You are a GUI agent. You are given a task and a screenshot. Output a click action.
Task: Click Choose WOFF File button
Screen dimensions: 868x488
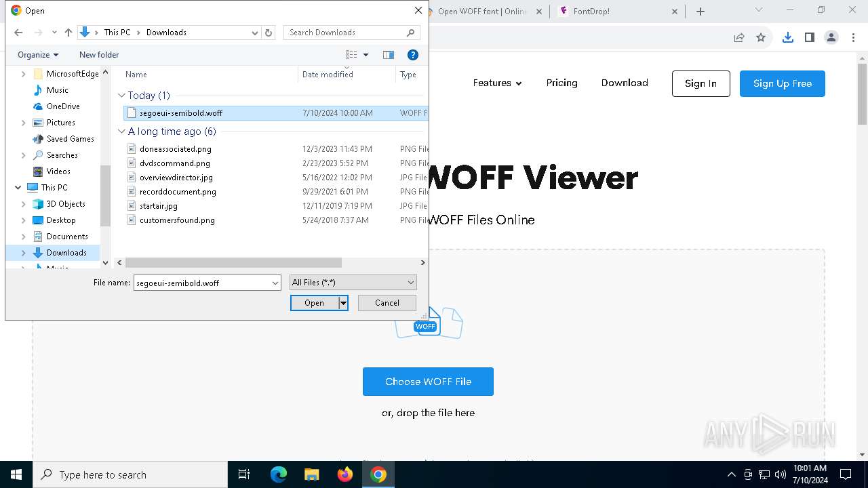point(428,382)
